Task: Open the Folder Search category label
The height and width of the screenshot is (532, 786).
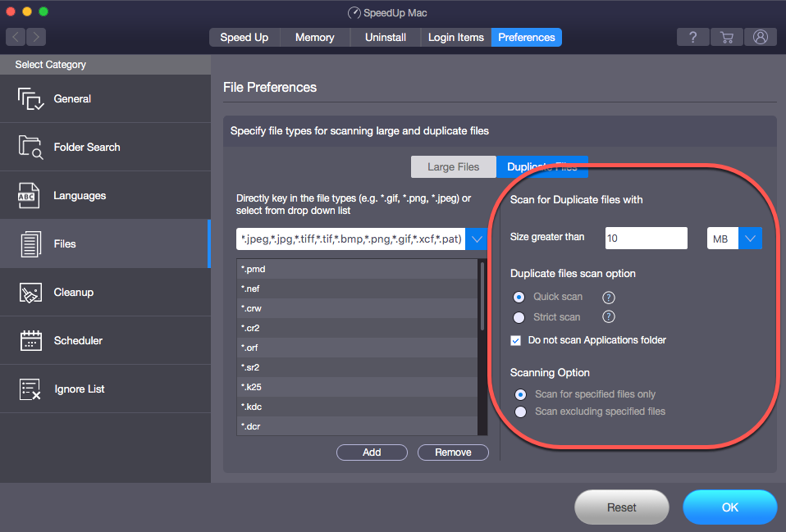Action: (x=87, y=148)
